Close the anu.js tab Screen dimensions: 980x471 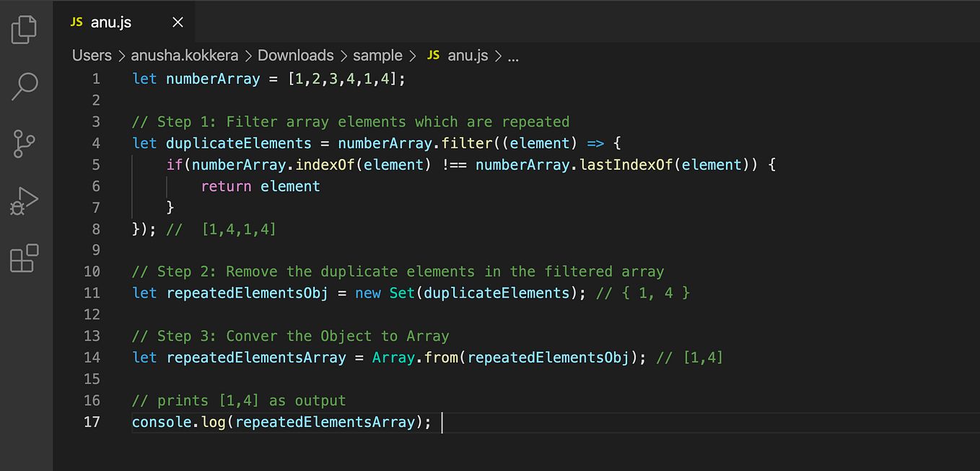(178, 22)
